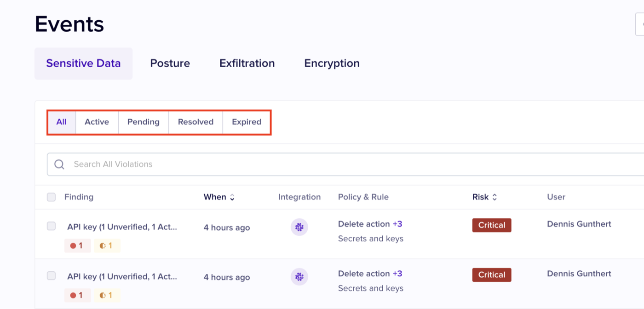Image resolution: width=644 pixels, height=309 pixels.
Task: Filter events by Active status
Action: click(97, 122)
